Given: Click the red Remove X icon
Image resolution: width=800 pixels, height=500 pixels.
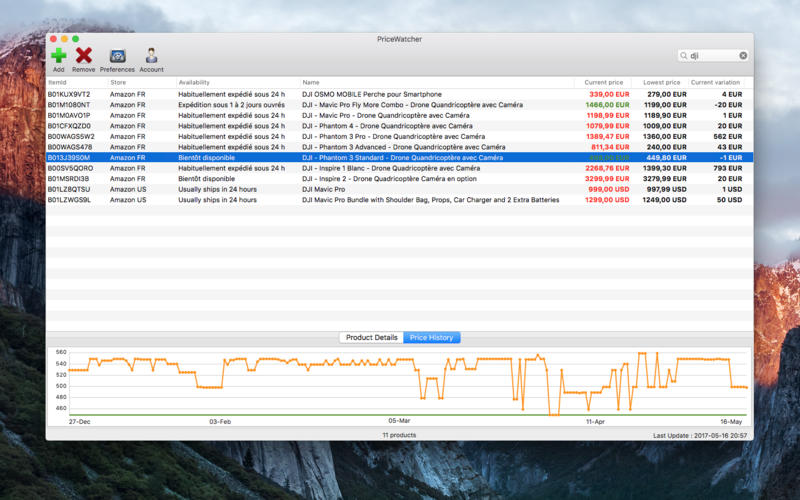Looking at the screenshot, I should click(84, 56).
